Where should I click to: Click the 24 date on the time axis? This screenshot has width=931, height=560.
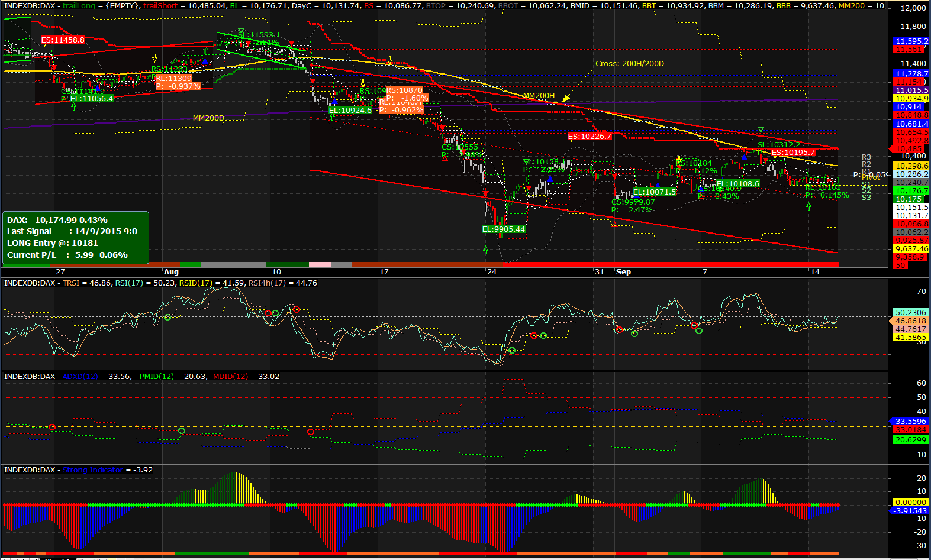(492, 272)
